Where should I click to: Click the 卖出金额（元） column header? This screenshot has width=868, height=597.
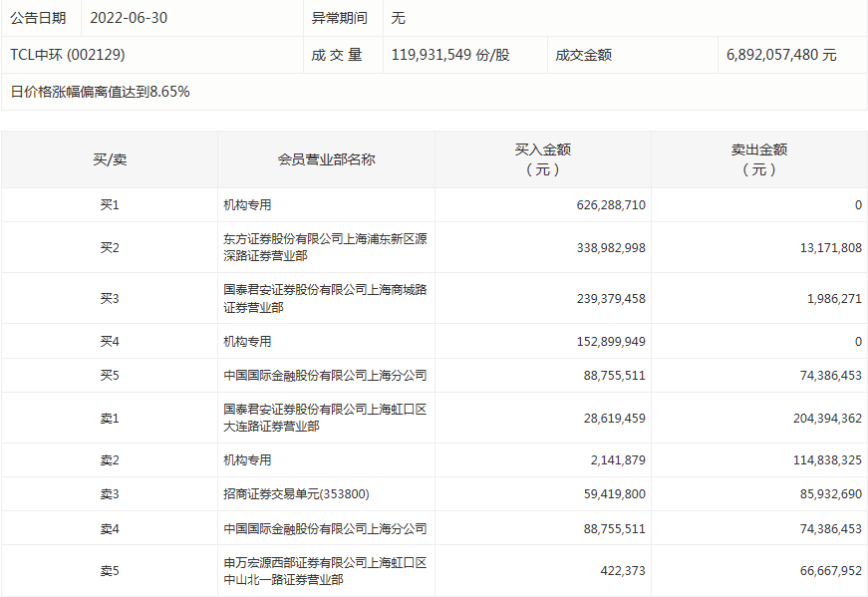point(758,159)
